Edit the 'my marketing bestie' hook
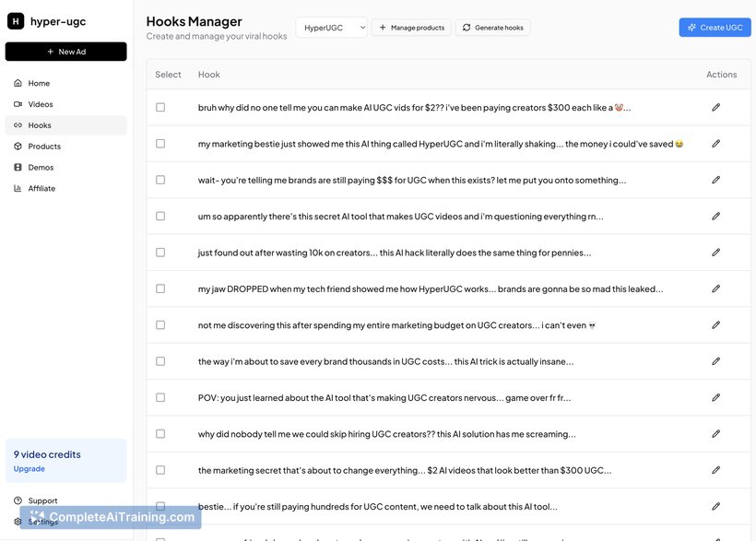The image size is (756, 541). [716, 143]
